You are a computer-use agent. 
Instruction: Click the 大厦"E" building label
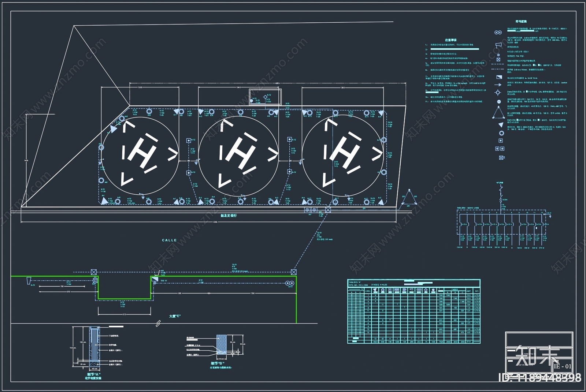click(175, 316)
